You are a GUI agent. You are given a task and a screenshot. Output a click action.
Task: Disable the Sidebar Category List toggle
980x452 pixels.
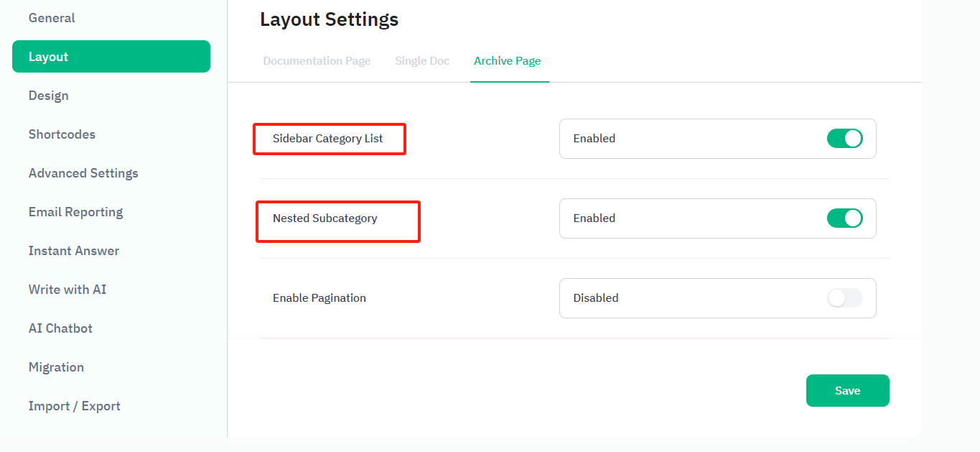[844, 139]
